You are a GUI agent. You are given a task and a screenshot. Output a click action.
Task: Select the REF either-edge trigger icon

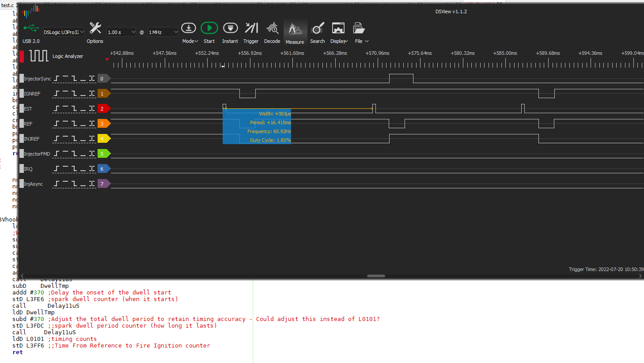(92, 123)
